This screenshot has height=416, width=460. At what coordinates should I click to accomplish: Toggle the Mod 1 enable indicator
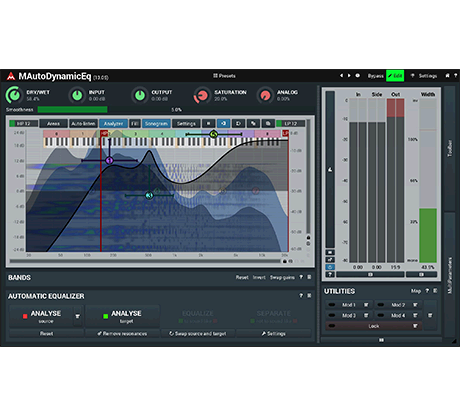pyautogui.click(x=332, y=305)
